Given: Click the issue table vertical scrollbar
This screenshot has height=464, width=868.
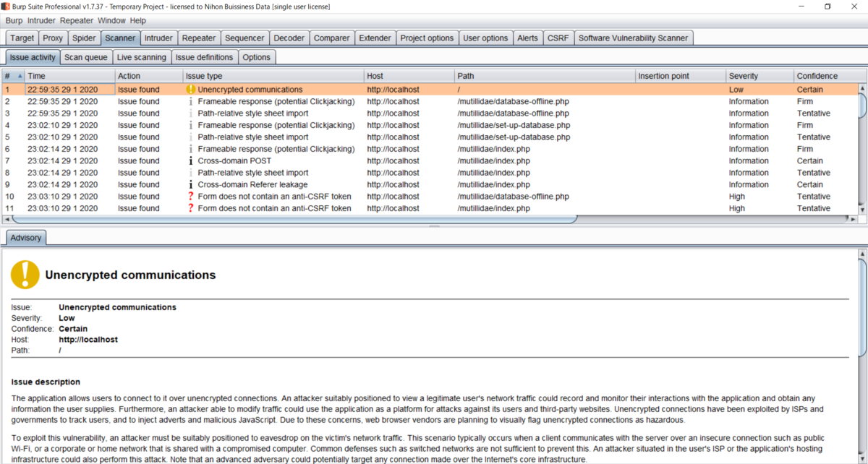Looking at the screenshot, I should point(862,105).
